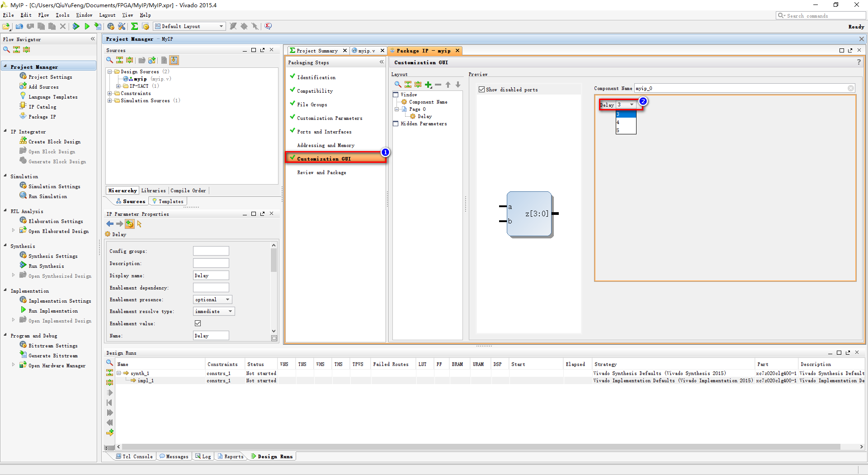Viewport: 868px width, 475px height.
Task: Collapse Page 0 node in Layout tree
Action: click(x=396, y=109)
